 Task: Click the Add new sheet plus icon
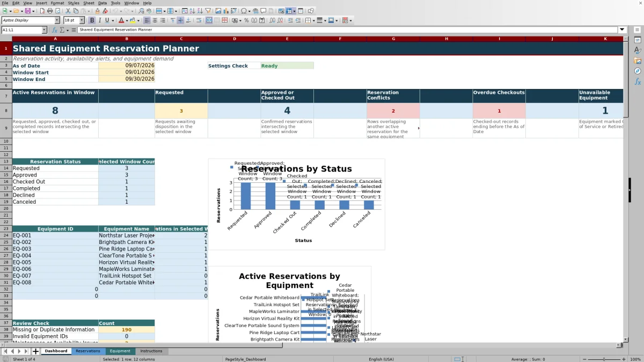(36, 351)
